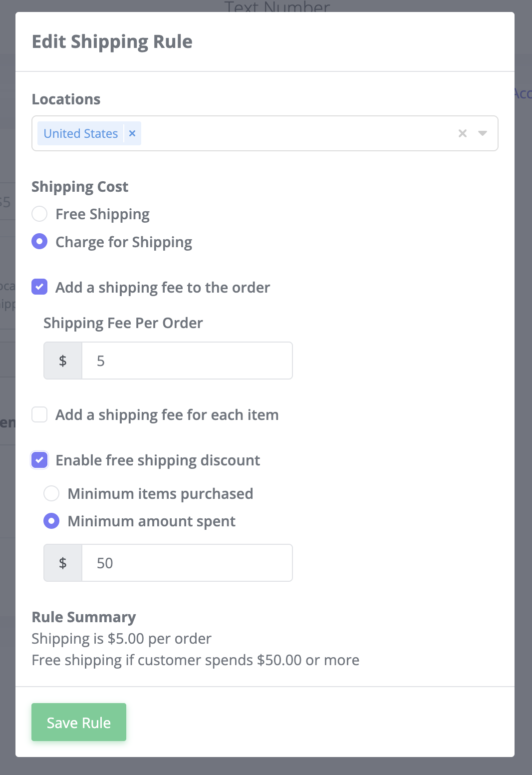Image resolution: width=532 pixels, height=775 pixels.
Task: Remove the United States location tag
Action: coord(132,133)
